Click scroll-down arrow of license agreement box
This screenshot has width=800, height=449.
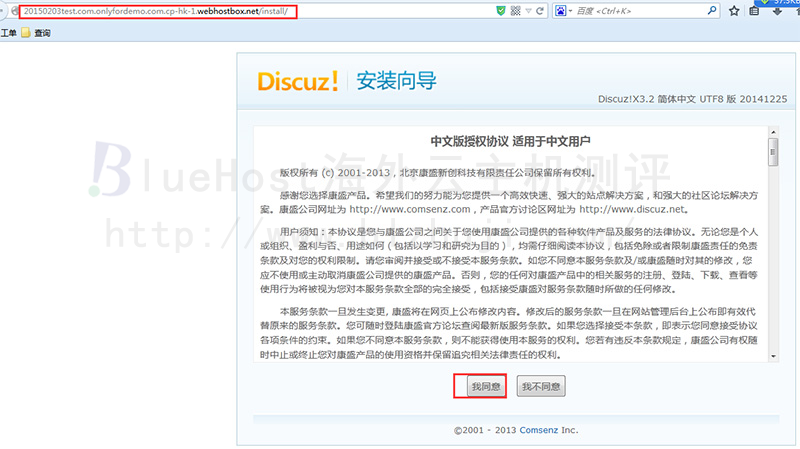pyautogui.click(x=773, y=356)
